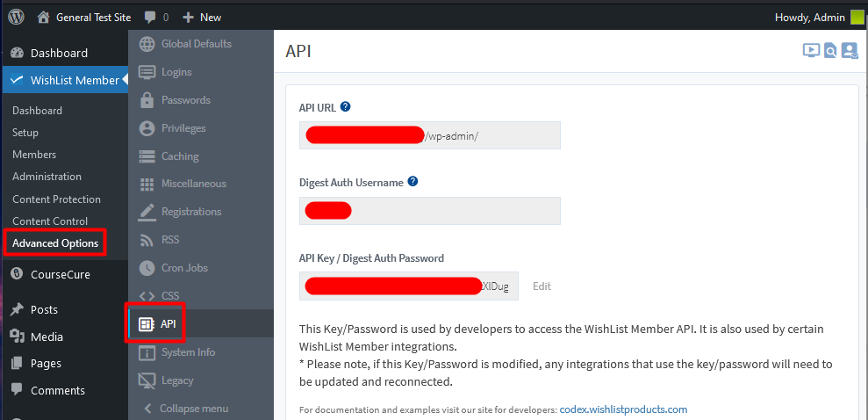868x420 pixels.
Task: Open the Content Control submenu item
Action: (x=50, y=221)
